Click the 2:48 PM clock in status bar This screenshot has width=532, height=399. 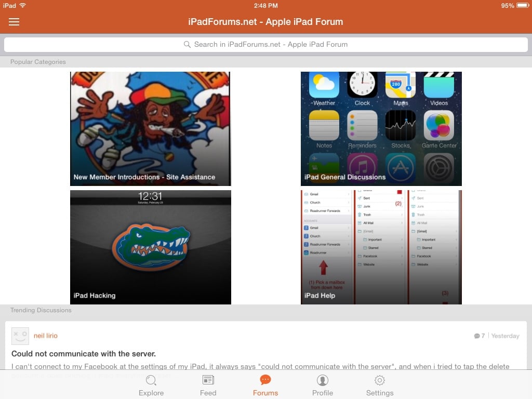pyautogui.click(x=265, y=6)
